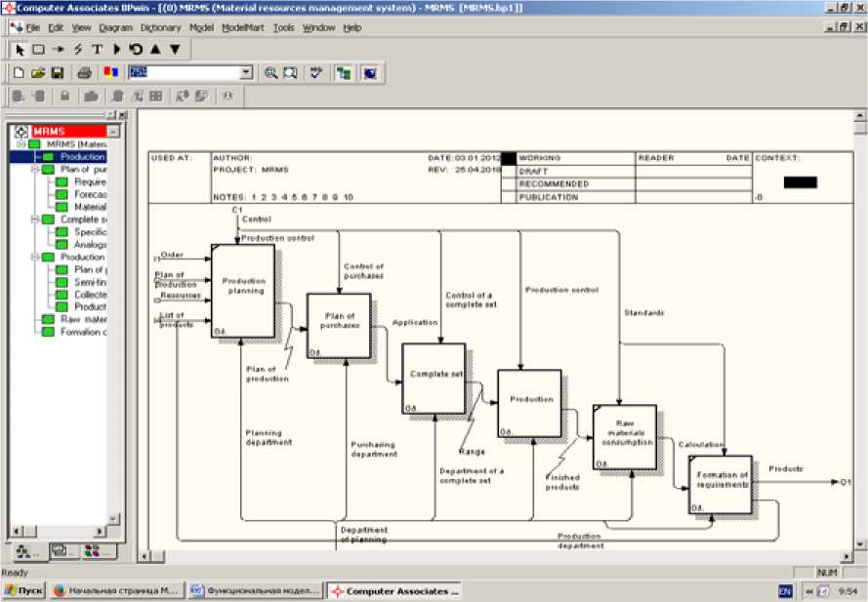The height and width of the screenshot is (602, 868).
Task: Open a model with the folder icon
Action: pos(38,73)
